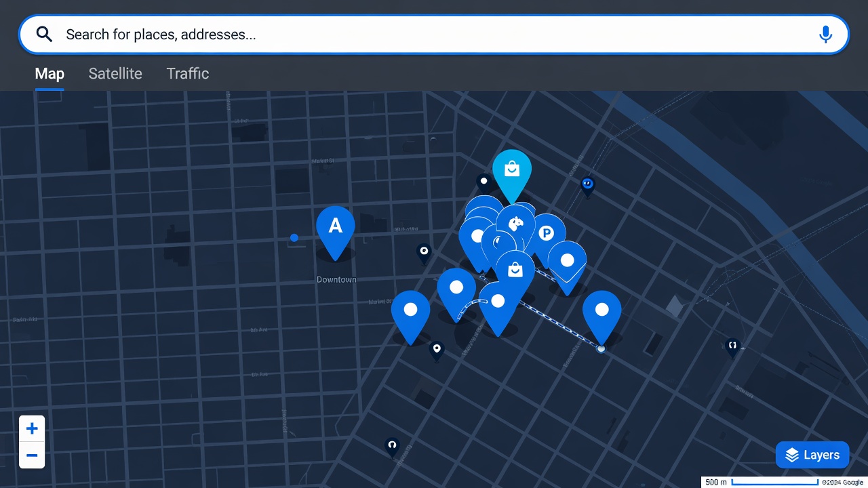Select the small dark pin near the map's right edge
The image size is (868, 488).
coord(732,347)
